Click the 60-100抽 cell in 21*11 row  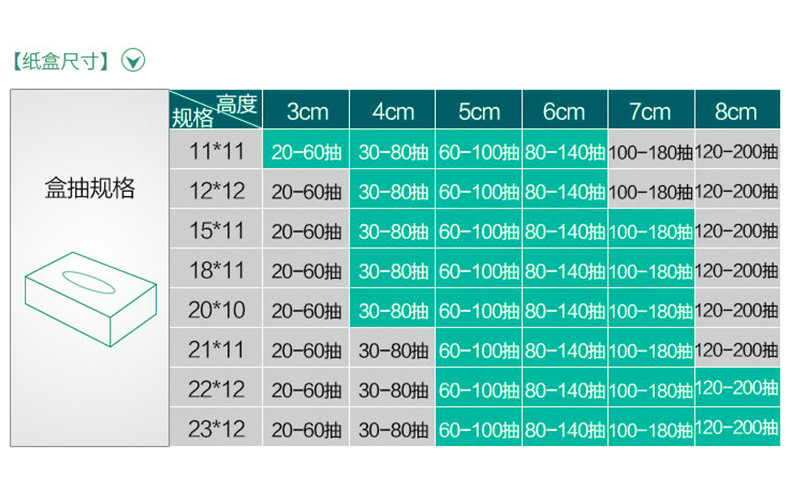(x=479, y=350)
